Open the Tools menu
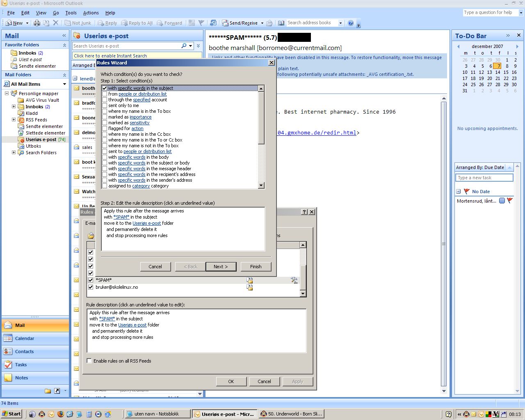This screenshot has height=420, width=525. tap(71, 13)
